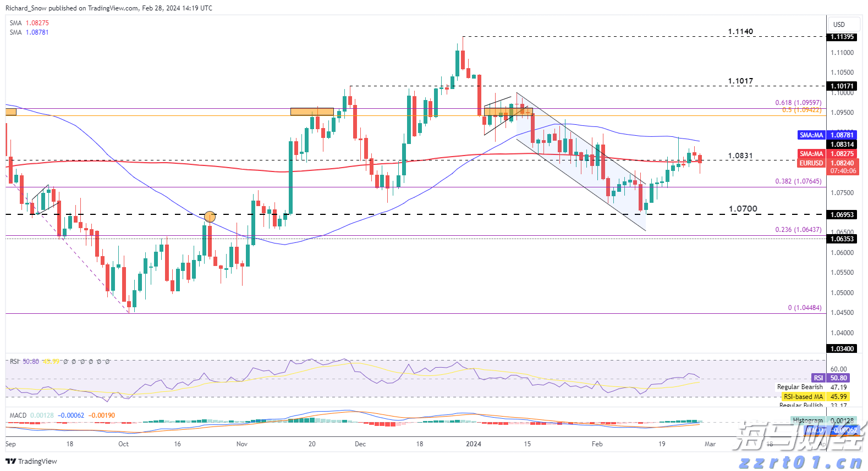
Task: Click the 1.11395 price axis label
Action: (842, 37)
